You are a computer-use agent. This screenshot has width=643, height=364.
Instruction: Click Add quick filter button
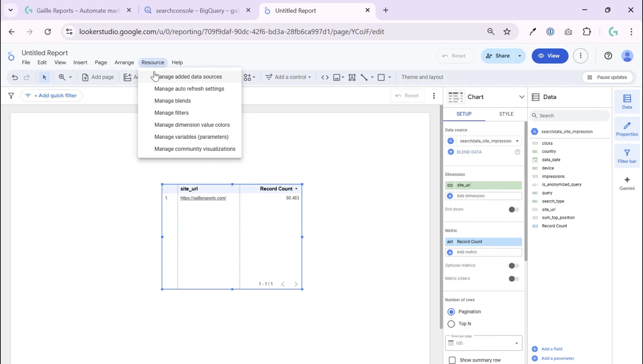[52, 96]
